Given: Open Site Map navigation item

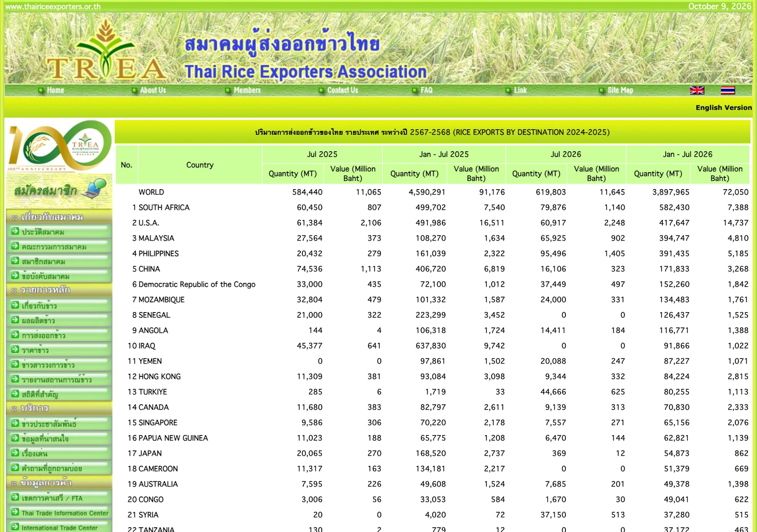Looking at the screenshot, I should 620,90.
